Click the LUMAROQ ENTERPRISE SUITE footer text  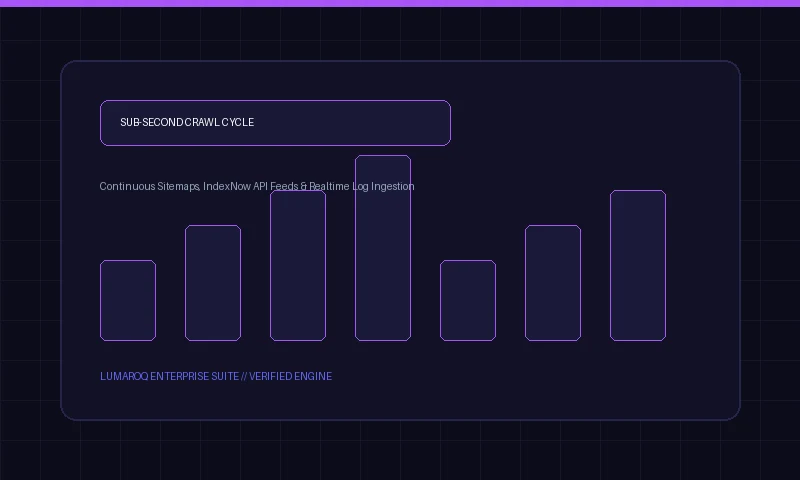[216, 376]
